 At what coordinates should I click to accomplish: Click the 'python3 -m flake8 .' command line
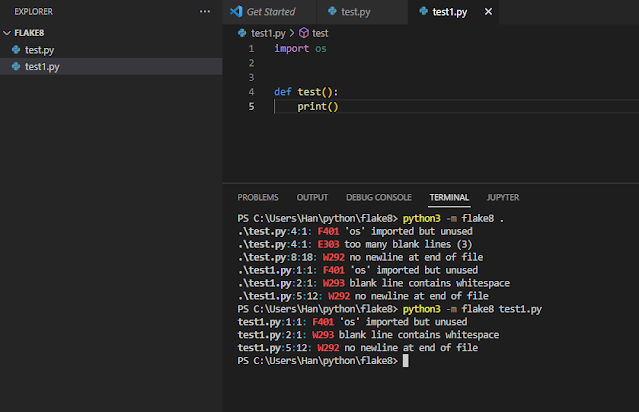(453, 218)
